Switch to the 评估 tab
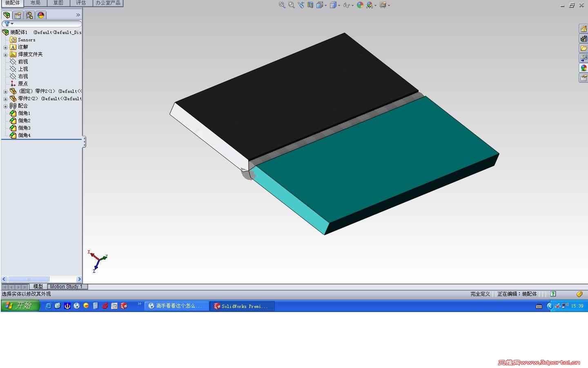This screenshot has width=588, height=368. (81, 3)
